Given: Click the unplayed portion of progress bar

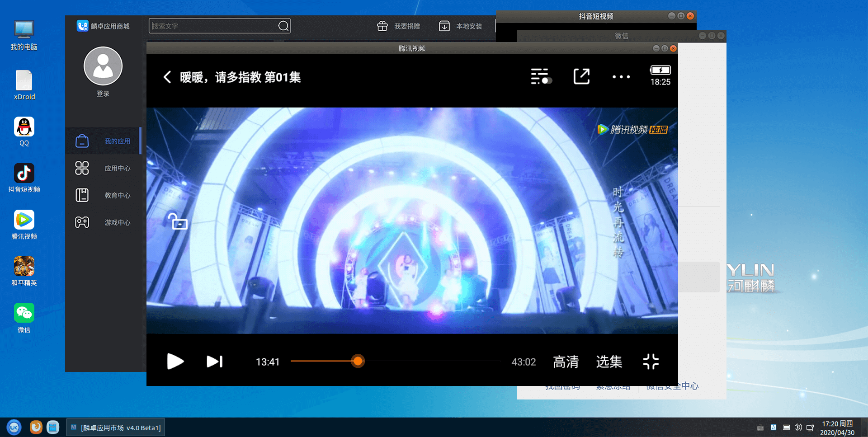Looking at the screenshot, I should pyautogui.click(x=433, y=361).
